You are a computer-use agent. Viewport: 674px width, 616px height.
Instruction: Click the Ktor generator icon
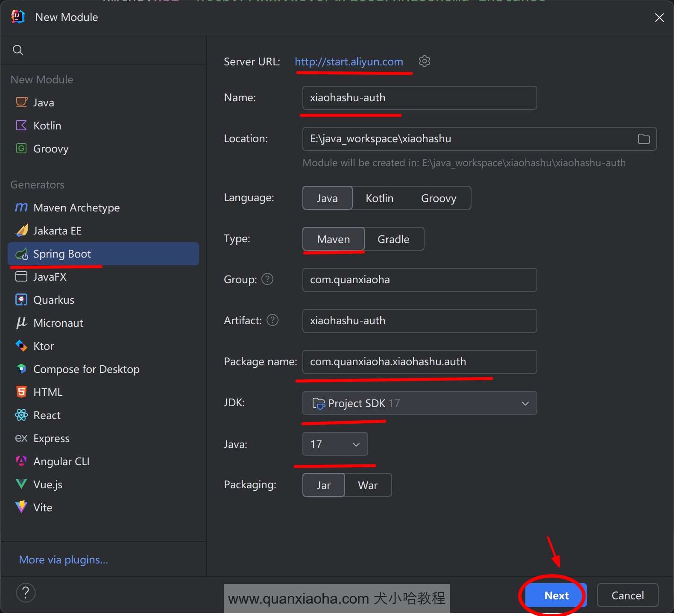tap(21, 346)
